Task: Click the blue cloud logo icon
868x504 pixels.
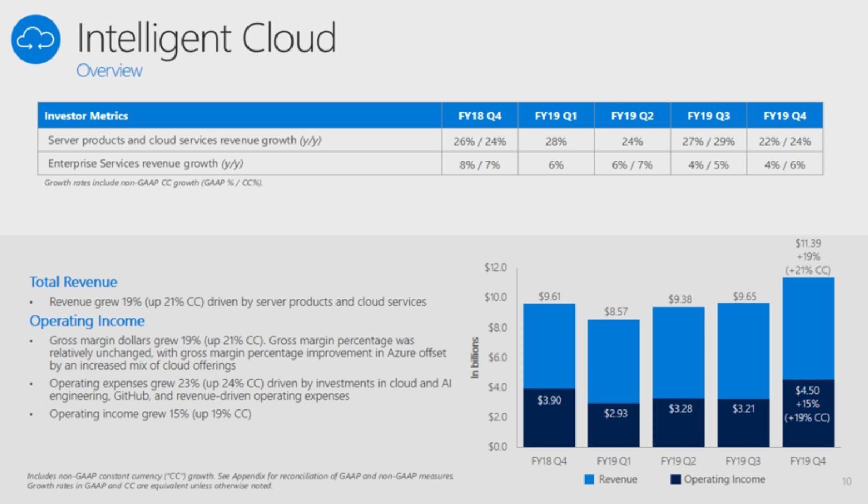Action: [x=35, y=39]
